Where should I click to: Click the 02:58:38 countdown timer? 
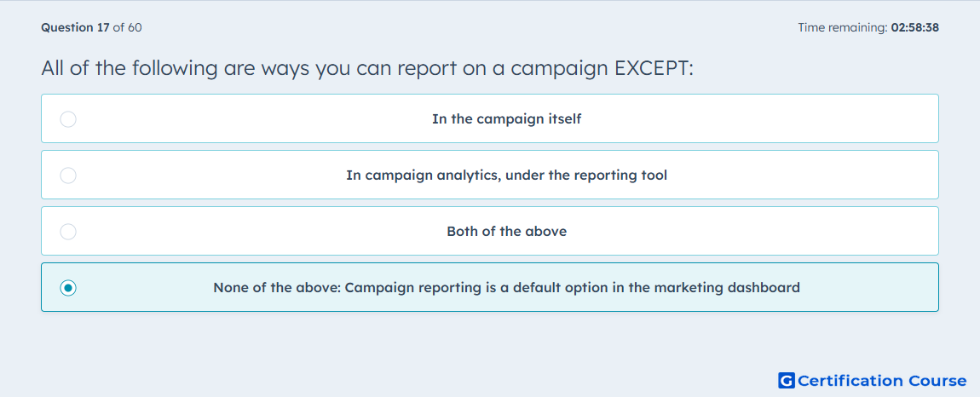(915, 27)
